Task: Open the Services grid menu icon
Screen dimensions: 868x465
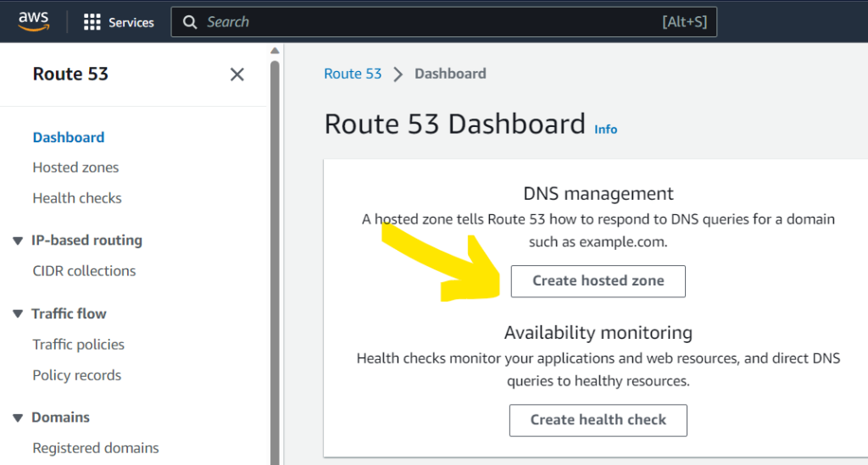Action: point(92,22)
